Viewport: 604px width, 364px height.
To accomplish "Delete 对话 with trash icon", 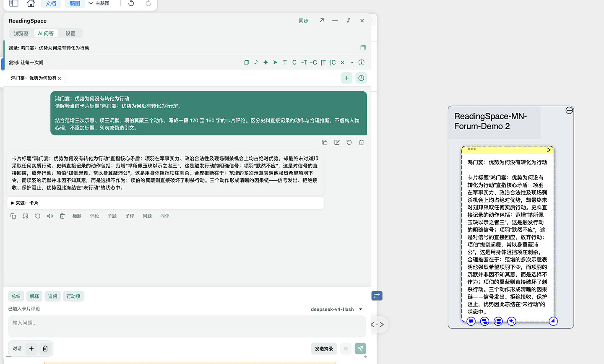I will tap(45, 348).
